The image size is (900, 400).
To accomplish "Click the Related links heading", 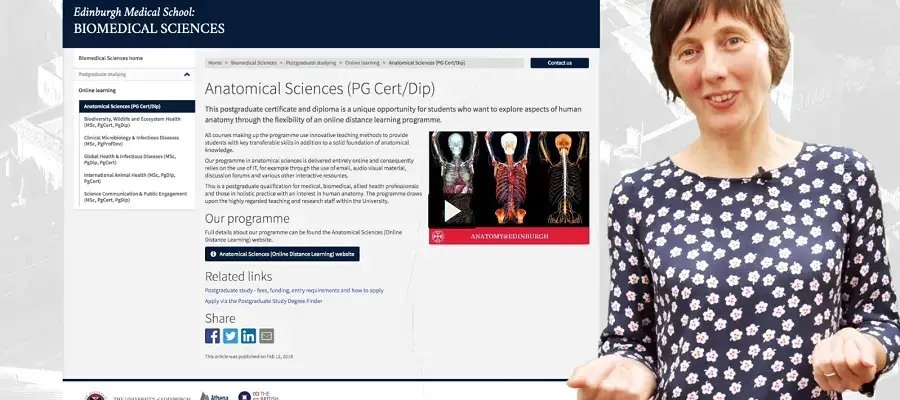I will pos(238,277).
